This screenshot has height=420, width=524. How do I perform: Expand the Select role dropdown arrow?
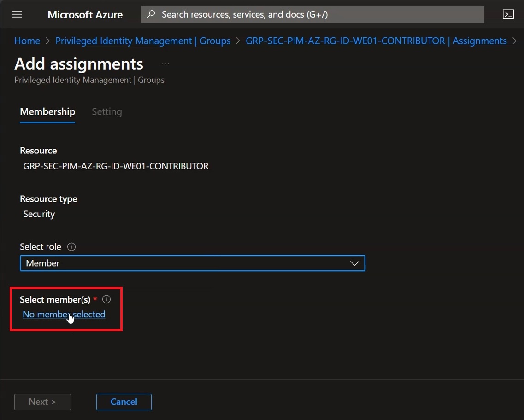click(354, 263)
